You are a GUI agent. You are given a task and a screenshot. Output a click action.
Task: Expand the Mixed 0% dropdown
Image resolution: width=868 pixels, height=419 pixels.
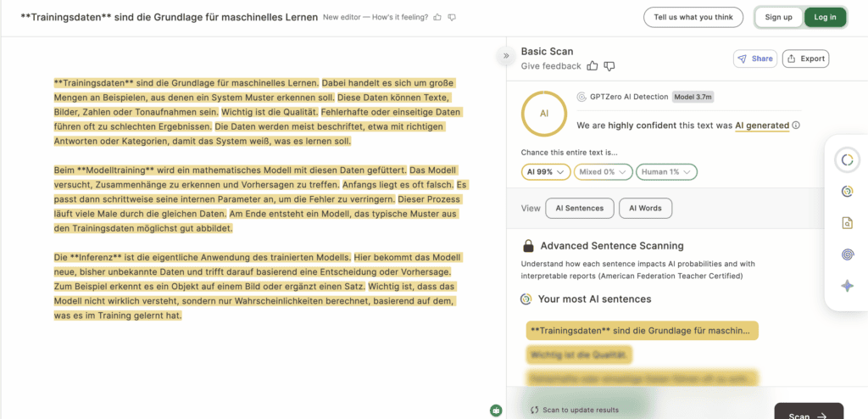pyautogui.click(x=603, y=172)
